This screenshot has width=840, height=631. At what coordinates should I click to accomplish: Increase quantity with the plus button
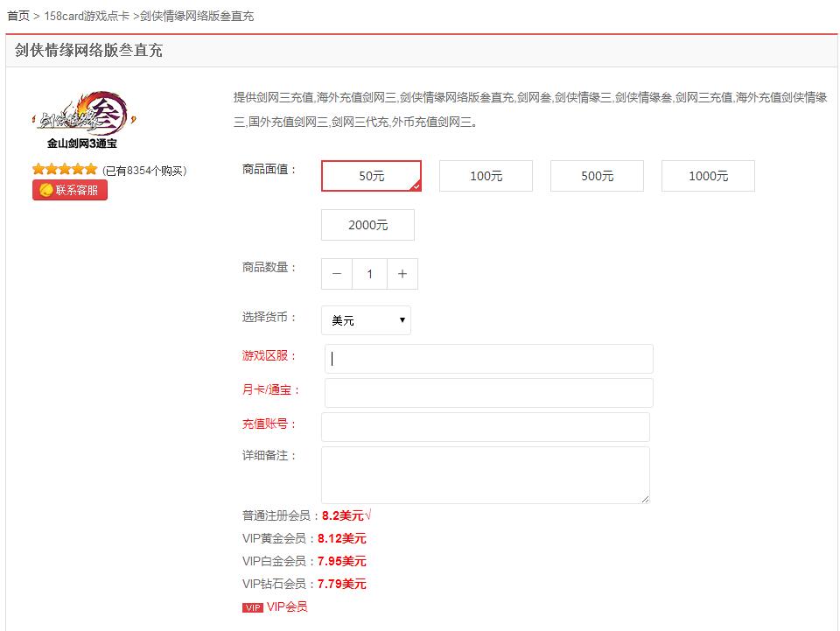pos(402,274)
